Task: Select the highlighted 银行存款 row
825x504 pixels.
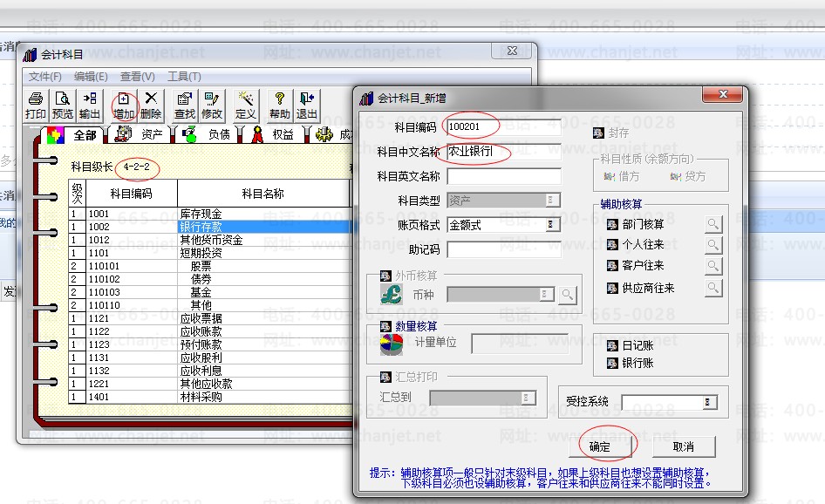Action: click(209, 227)
